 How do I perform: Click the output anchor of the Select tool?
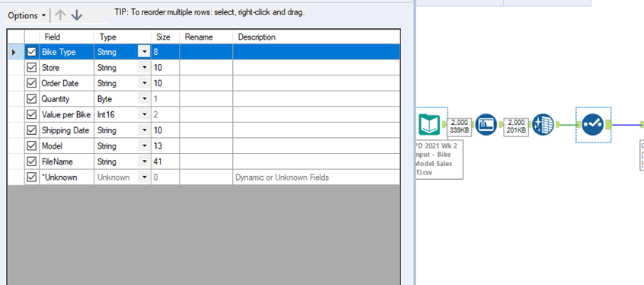[609, 125]
